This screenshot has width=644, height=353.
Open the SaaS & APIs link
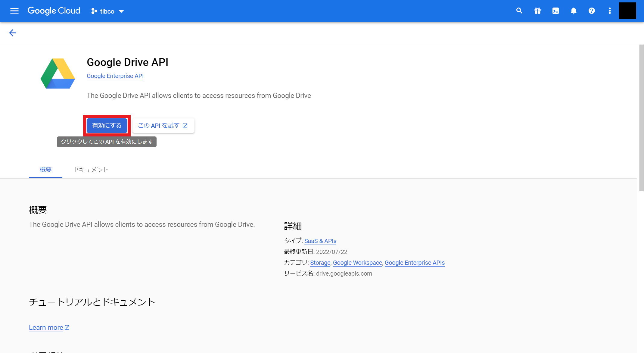click(320, 241)
